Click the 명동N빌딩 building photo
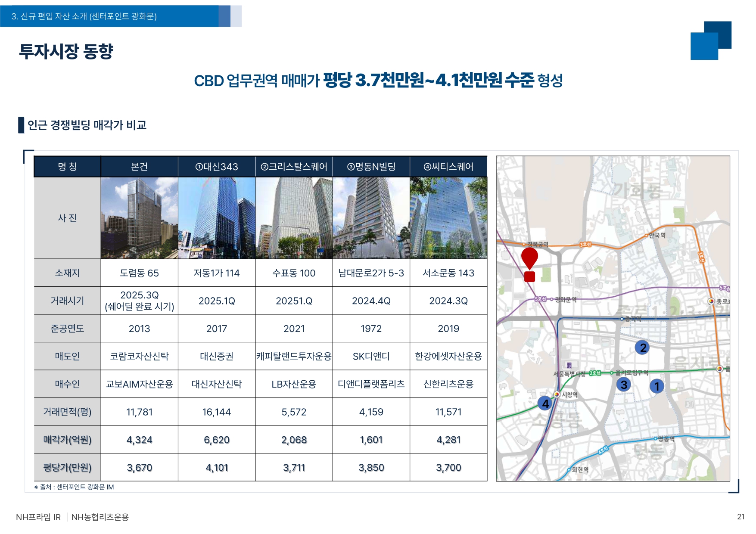Image resolution: width=756 pixels, height=534 pixels. 371,218
